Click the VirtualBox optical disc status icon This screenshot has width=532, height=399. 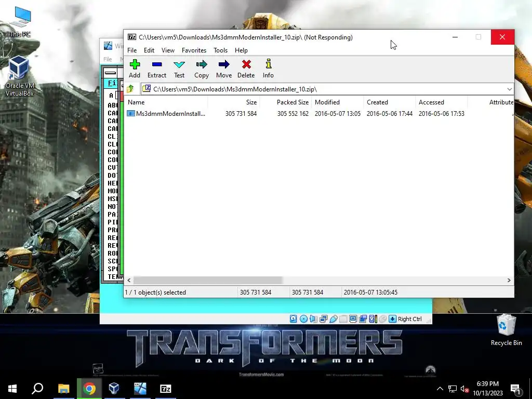[303, 319]
